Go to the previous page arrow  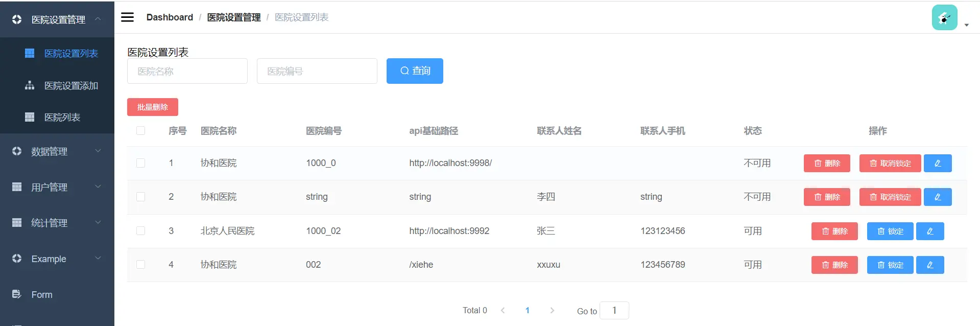coord(503,310)
